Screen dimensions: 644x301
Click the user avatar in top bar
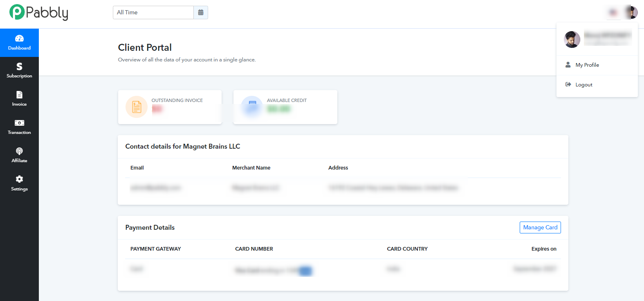631,12
